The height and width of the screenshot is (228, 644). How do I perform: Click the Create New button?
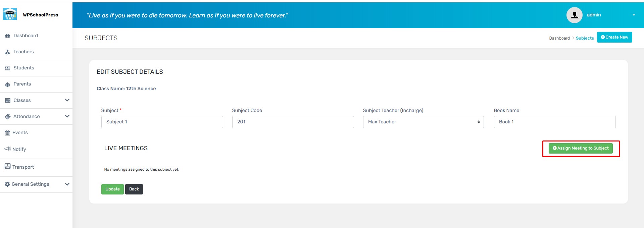(x=614, y=37)
